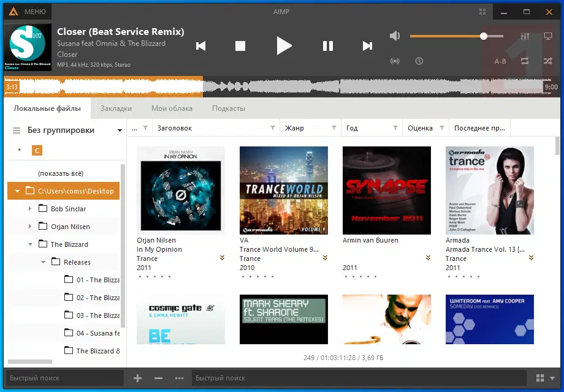This screenshot has width=564, height=392.
Task: Select the 04 - Susana fe folder
Action: tap(92, 333)
